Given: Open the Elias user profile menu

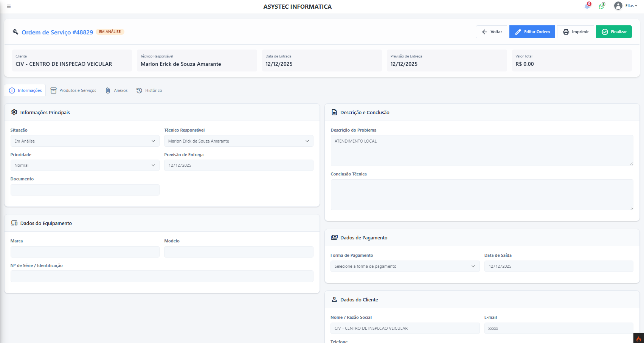Looking at the screenshot, I should pos(625,6).
